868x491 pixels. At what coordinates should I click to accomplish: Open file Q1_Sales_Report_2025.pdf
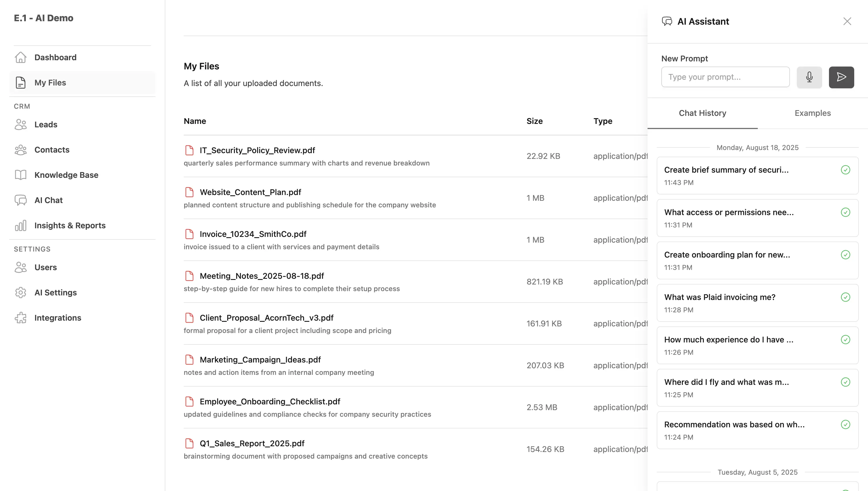(252, 443)
